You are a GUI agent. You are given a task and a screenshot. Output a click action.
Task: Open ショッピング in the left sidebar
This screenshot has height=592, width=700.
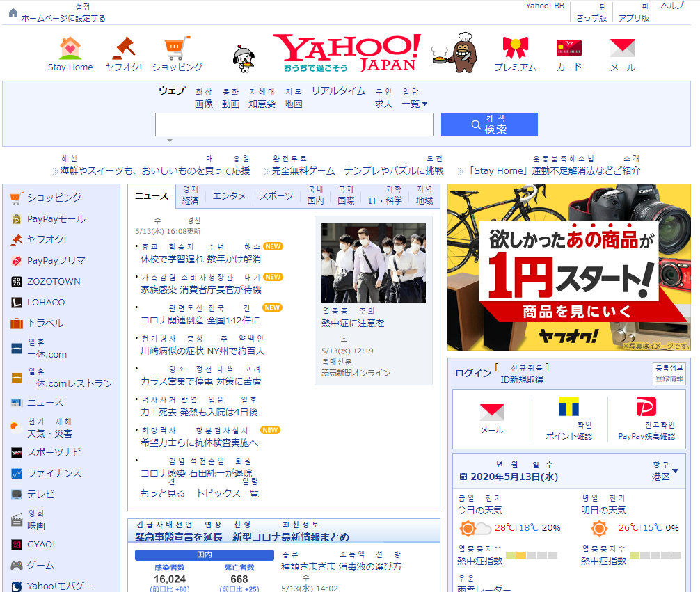pyautogui.click(x=54, y=198)
